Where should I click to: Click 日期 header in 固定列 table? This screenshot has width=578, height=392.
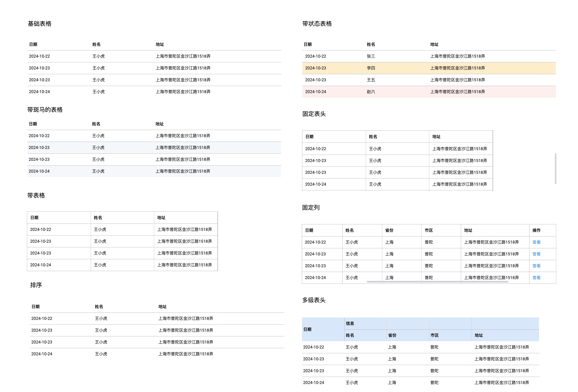(x=309, y=230)
